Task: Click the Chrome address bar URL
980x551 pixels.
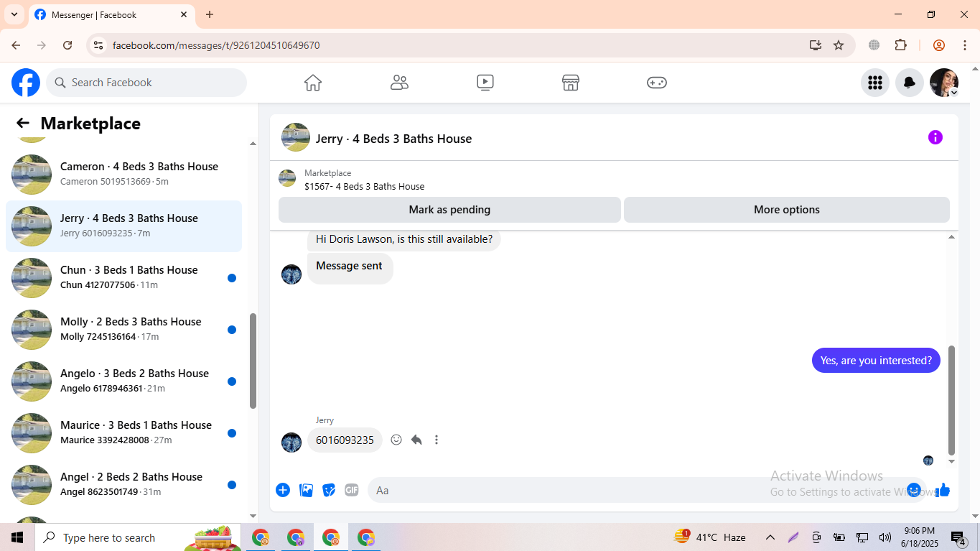Action: [x=216, y=45]
